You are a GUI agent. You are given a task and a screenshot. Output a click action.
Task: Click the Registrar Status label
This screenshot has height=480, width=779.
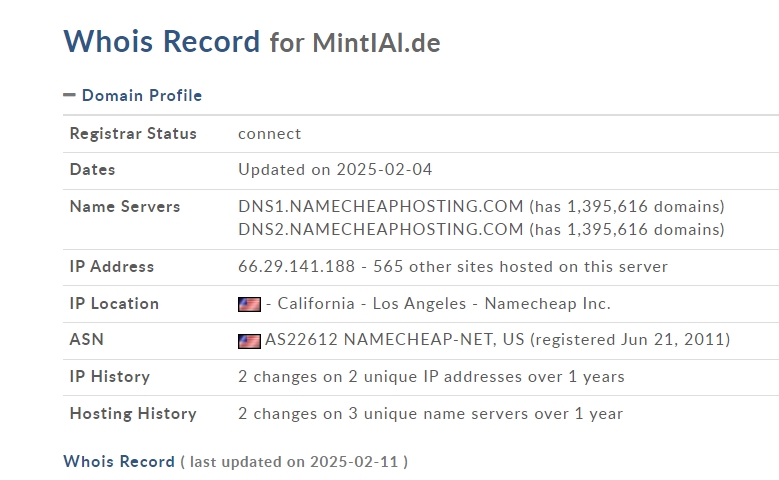pyautogui.click(x=133, y=134)
